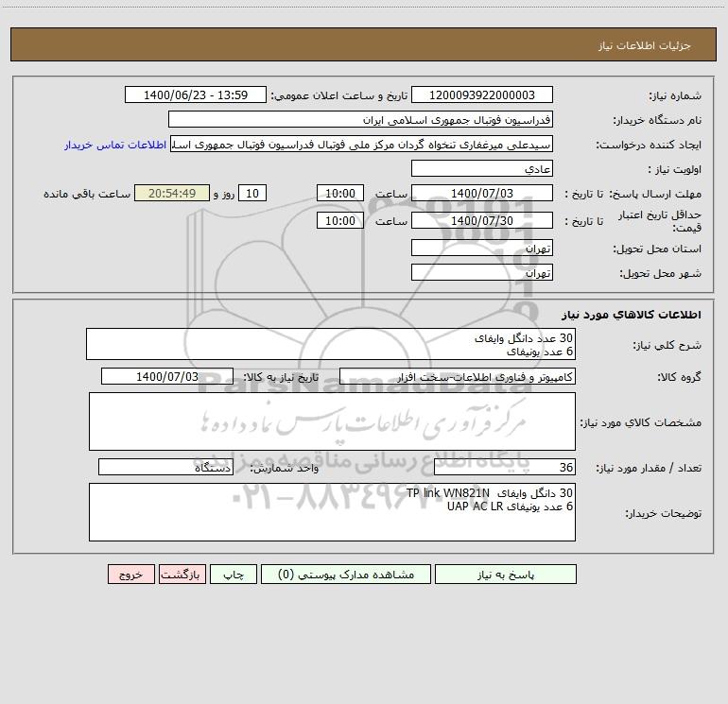728x704 pixels.
Task: Click the 'تعداد / مقدار مورد نیاز:' label
Action: click(649, 469)
